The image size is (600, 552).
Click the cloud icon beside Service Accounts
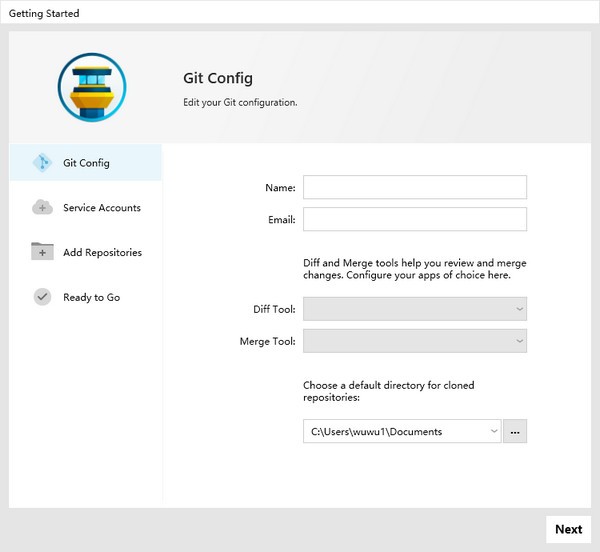point(42,208)
